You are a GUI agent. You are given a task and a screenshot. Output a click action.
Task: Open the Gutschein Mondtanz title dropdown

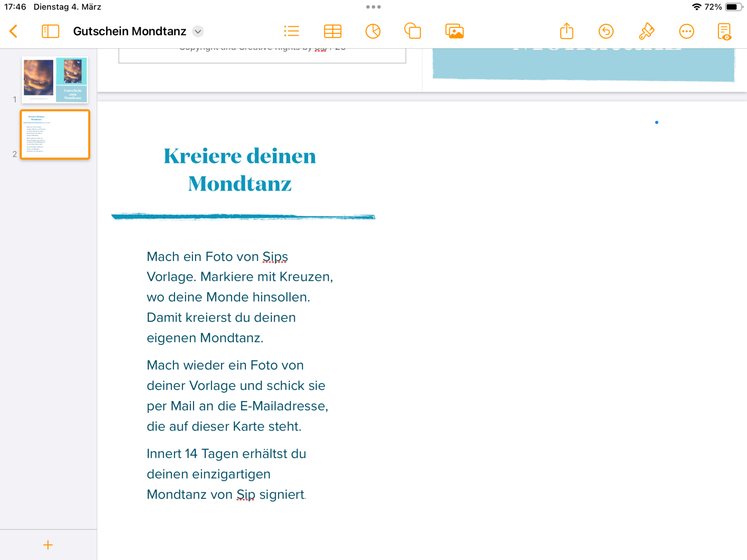point(198,31)
